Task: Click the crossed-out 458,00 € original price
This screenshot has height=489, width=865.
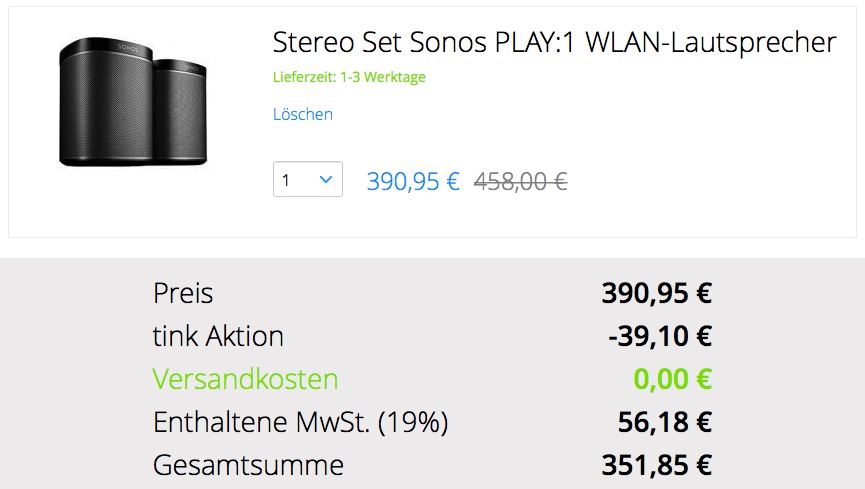Action: click(520, 181)
